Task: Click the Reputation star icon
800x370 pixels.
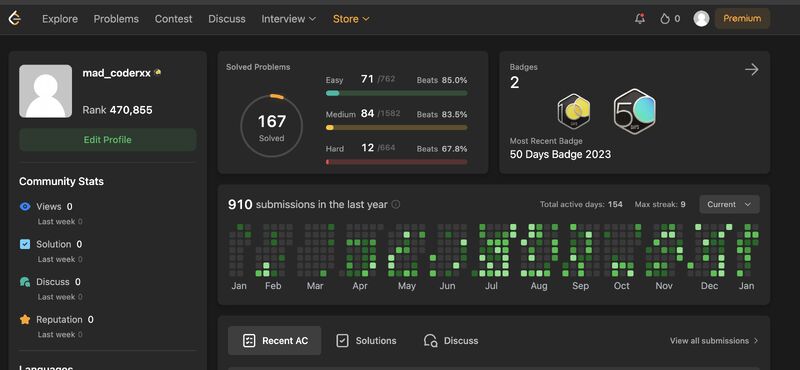Action: 25,319
